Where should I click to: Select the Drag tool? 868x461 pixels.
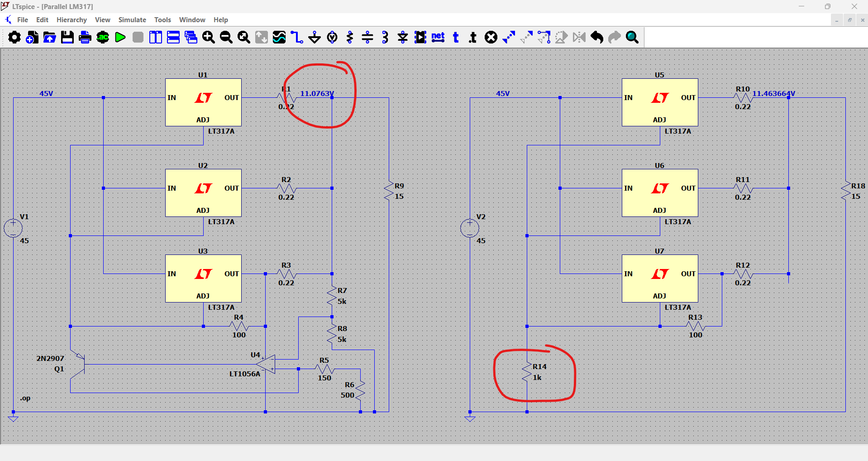pos(544,37)
